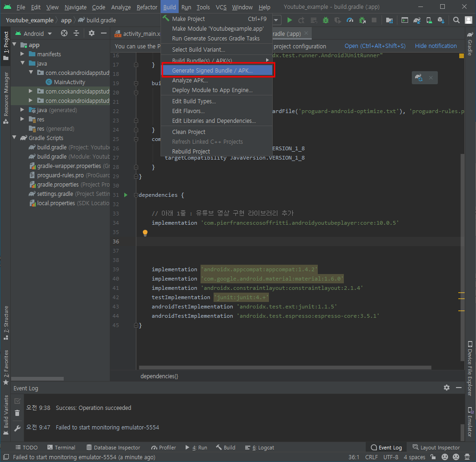Click the Event Log wrench settings icon
This screenshot has width=476, height=462.
tap(17, 428)
